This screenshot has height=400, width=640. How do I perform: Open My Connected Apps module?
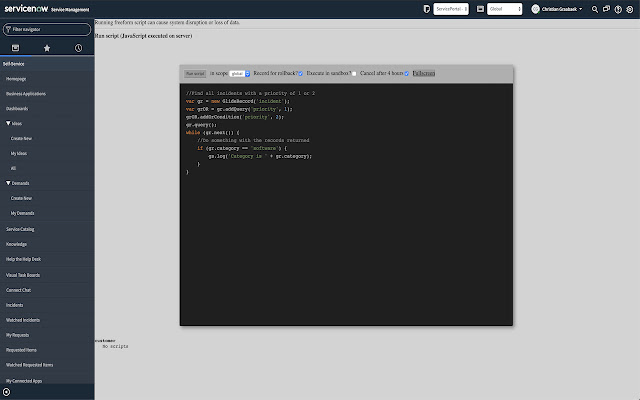[x=24, y=381]
